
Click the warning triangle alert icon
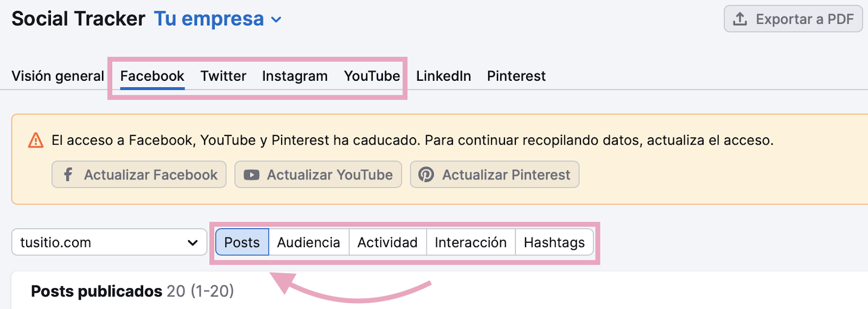(36, 140)
